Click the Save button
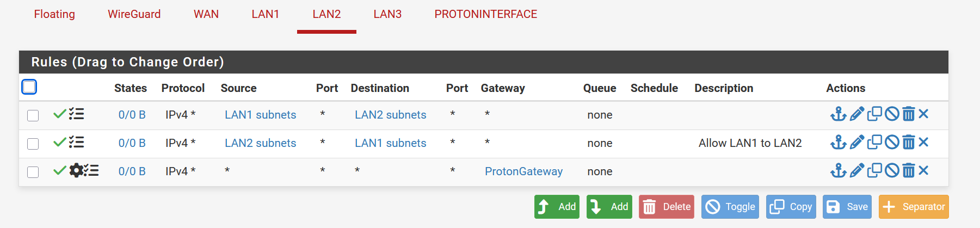 tap(847, 207)
